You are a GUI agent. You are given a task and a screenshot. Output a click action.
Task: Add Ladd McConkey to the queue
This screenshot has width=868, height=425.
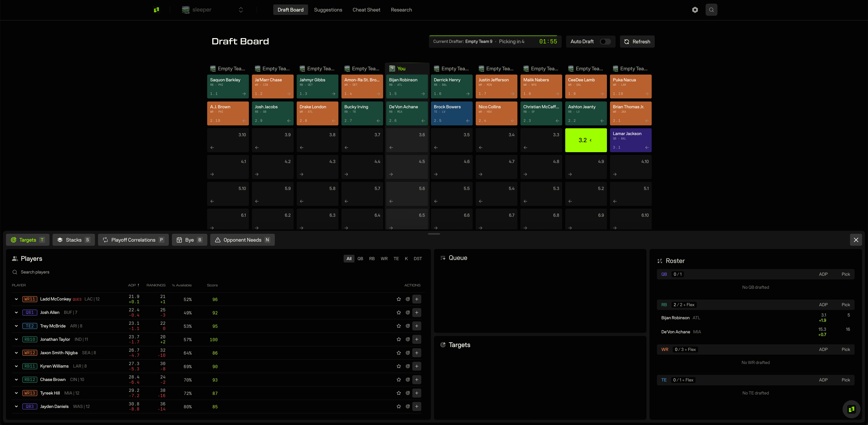(x=417, y=299)
